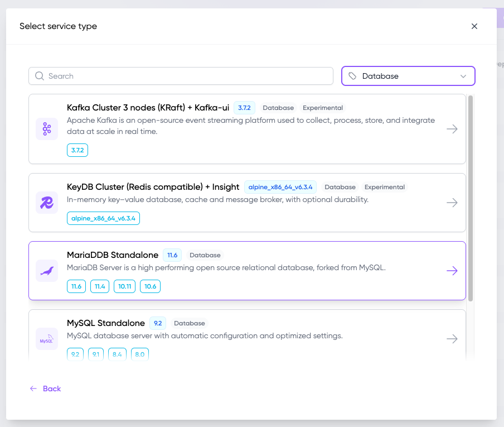Click the arrow on the Kafka Cluster card
The height and width of the screenshot is (427, 504).
[x=452, y=129]
